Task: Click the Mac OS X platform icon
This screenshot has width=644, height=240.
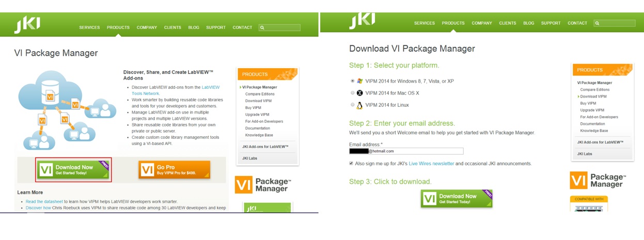Action: point(360,93)
